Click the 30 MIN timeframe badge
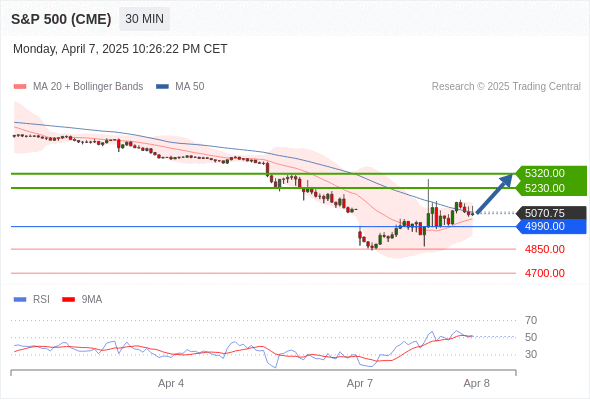Viewport: 590px width, 400px height. pos(144,19)
